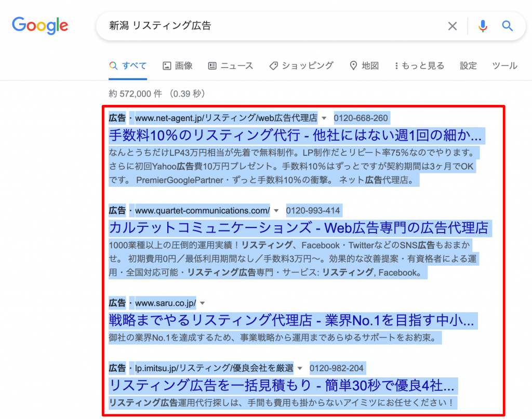Expand dropdown arrow beside lp.imitsu.jp URL
532x419 pixels.
pos(300,368)
